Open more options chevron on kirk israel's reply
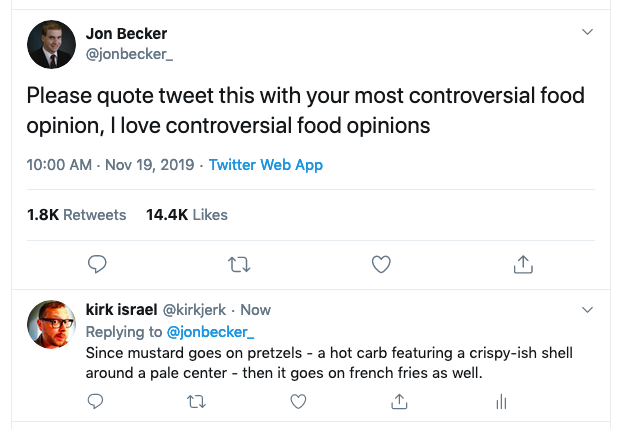Screen dimensions: 619x429 pos(588,309)
